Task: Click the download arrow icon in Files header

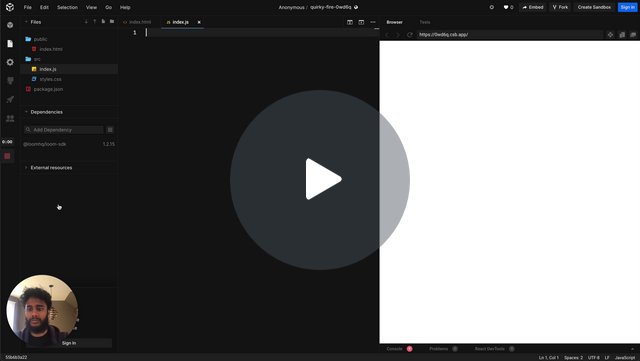Action: point(86,22)
